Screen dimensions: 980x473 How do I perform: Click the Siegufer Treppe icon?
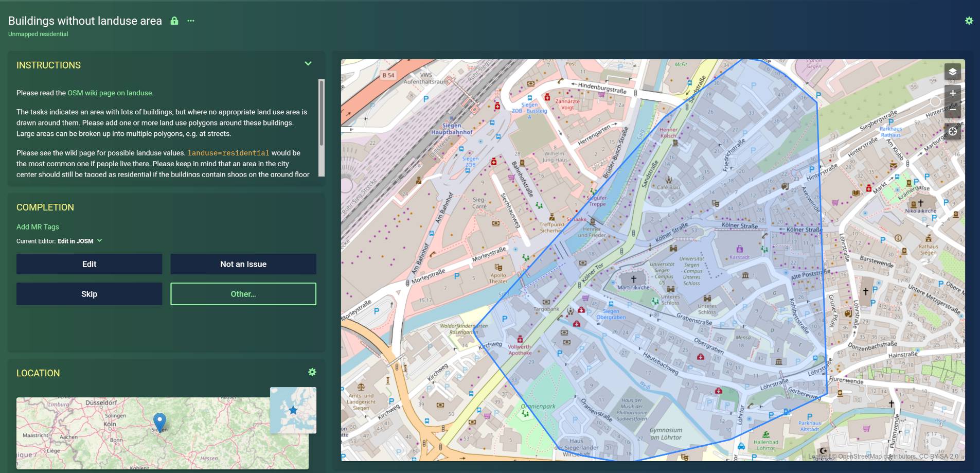(x=593, y=191)
